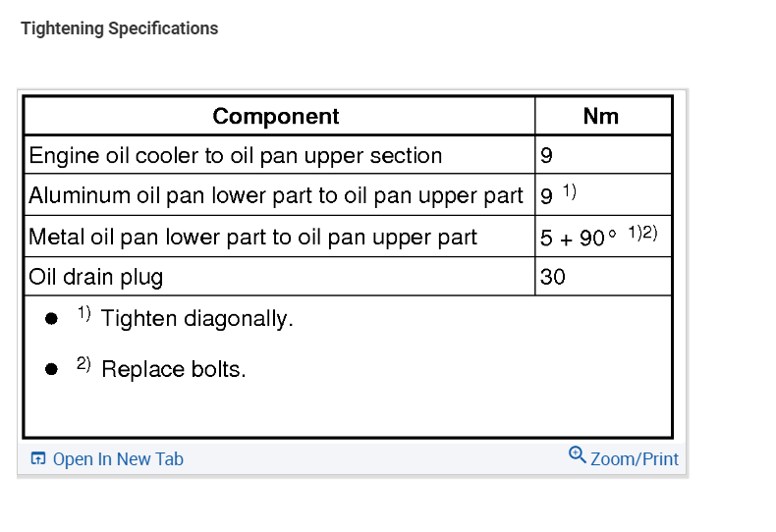Select the Zoom/Print text link

(634, 459)
